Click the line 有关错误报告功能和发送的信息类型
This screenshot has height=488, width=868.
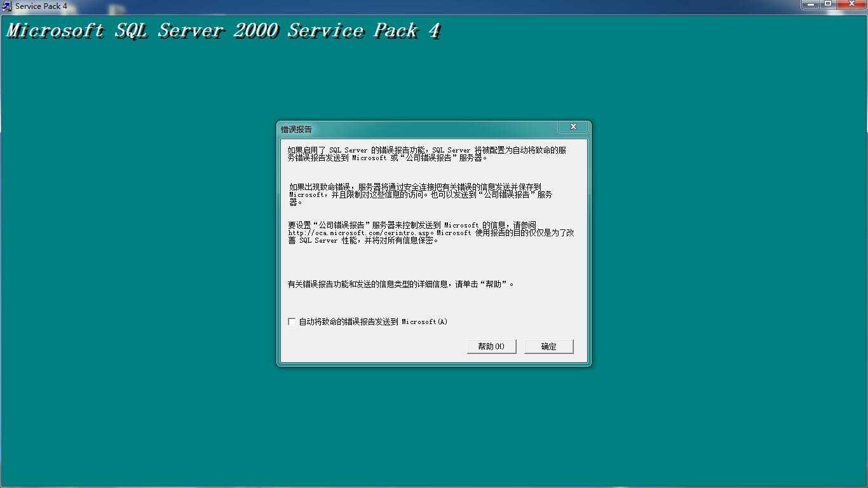401,284
